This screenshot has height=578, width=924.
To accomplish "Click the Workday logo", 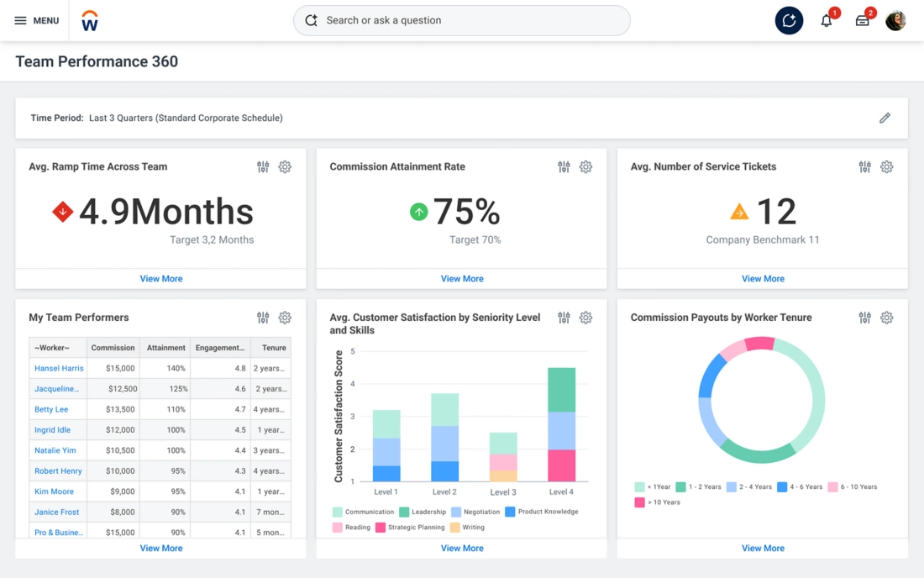I will tap(90, 21).
